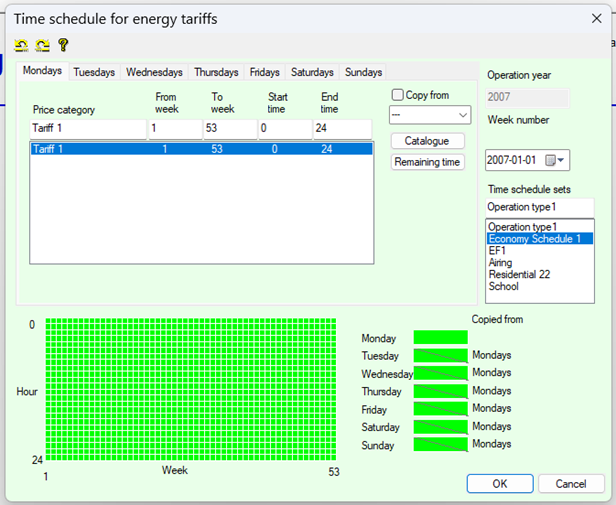The image size is (616, 505).
Task: Open the Sundays tab
Action: coord(362,72)
